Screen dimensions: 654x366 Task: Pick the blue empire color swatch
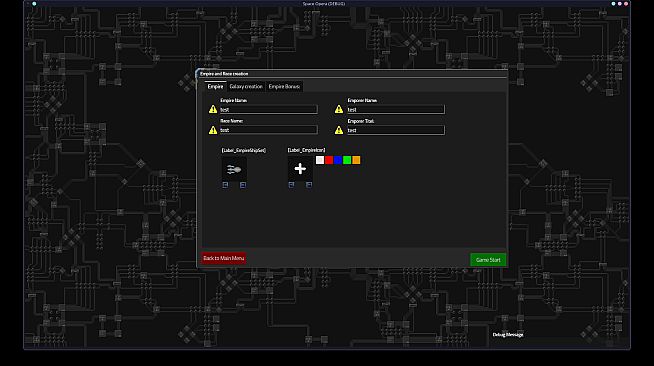click(x=338, y=160)
